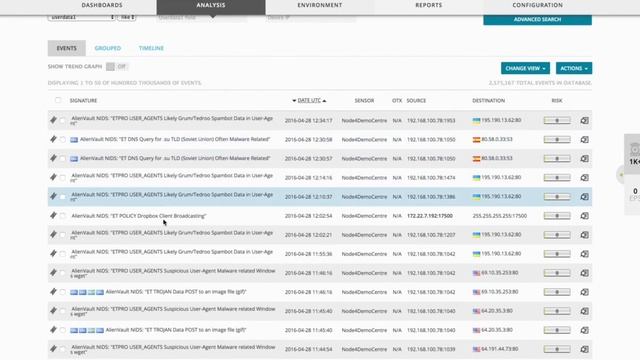Click the Advanced Search button
This screenshot has width=640, height=360.
pyautogui.click(x=538, y=20)
